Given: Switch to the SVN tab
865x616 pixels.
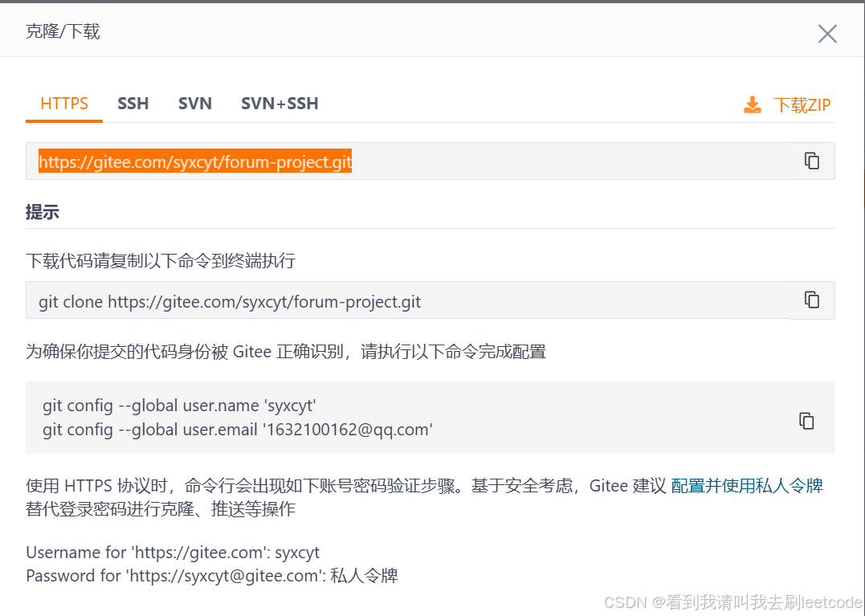Looking at the screenshot, I should [x=194, y=104].
